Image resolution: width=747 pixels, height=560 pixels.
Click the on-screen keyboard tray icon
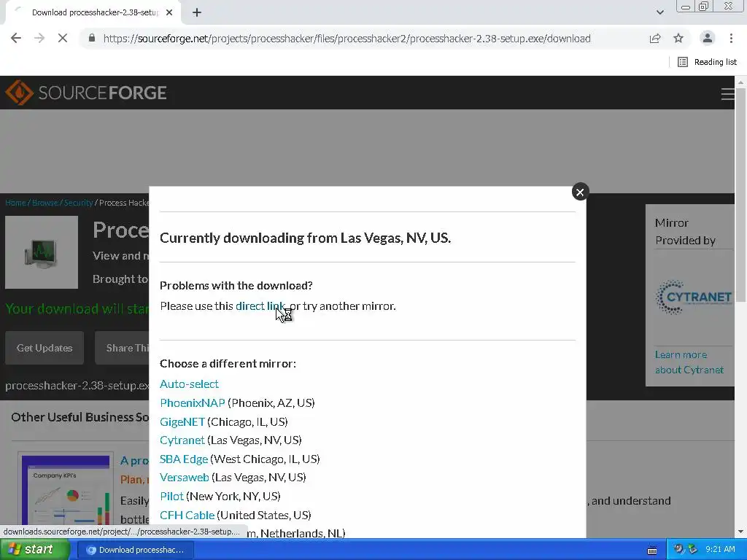[x=651, y=551]
